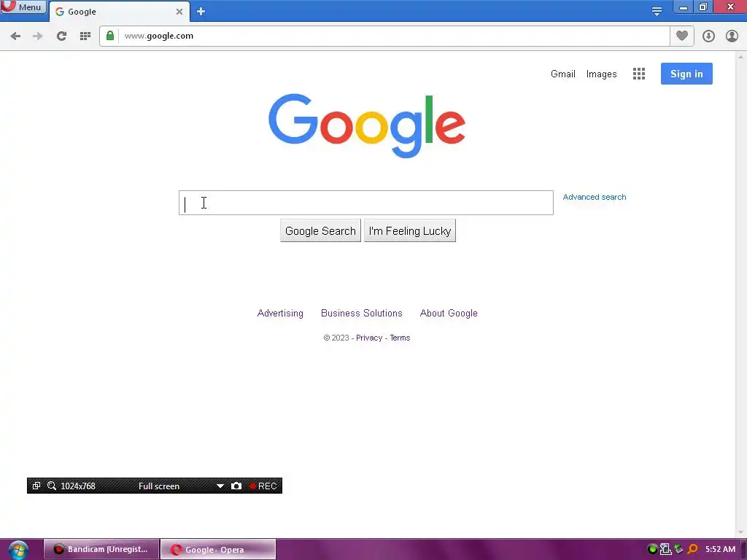747x560 pixels.
Task: Click the Bandicam 1024x768 resolution label
Action: [x=77, y=486]
